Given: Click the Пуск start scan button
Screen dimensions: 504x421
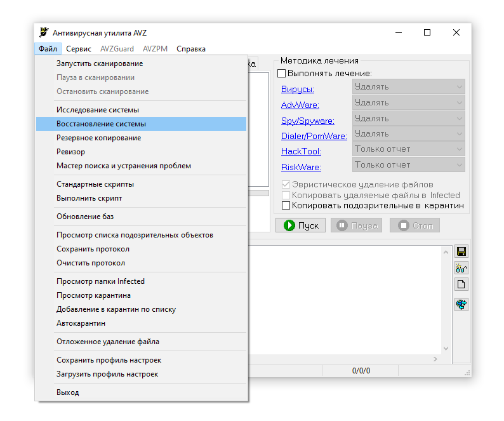Looking at the screenshot, I should (300, 225).
